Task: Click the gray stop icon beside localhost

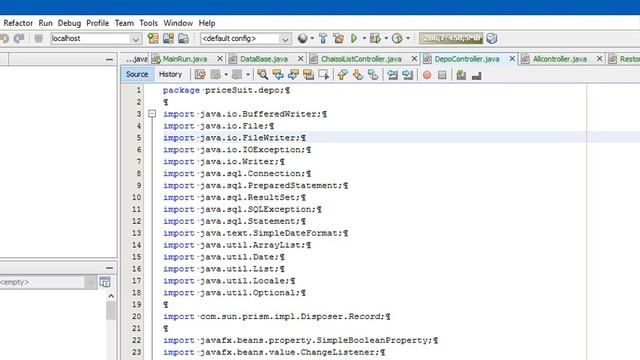Action: [x=38, y=38]
